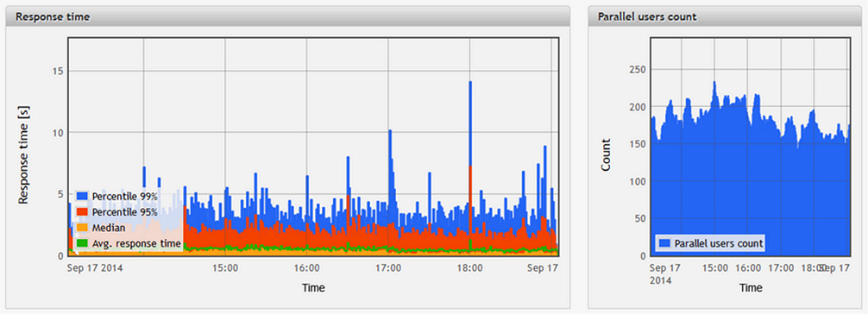Select the Percentile 99% legend label
The width and height of the screenshot is (868, 314).
click(x=125, y=197)
